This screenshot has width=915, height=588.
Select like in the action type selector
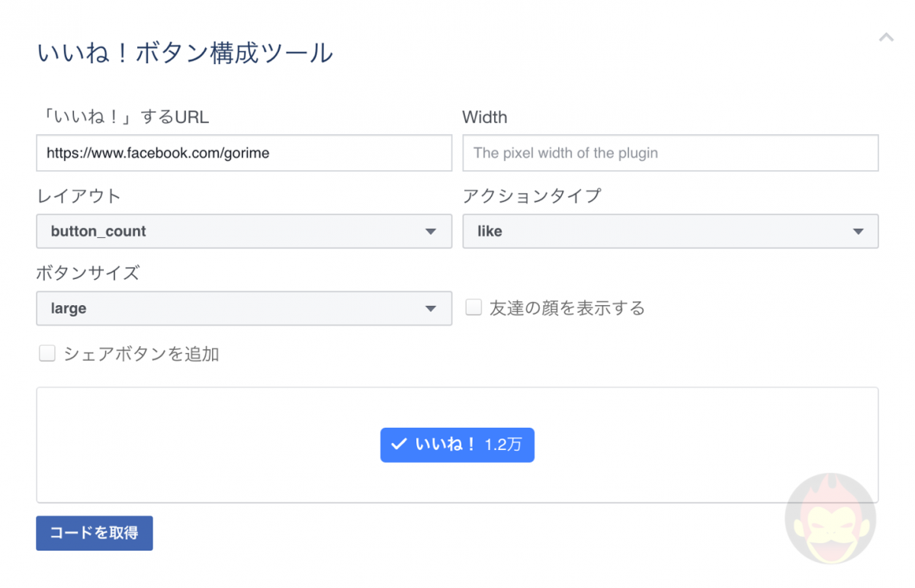point(670,231)
